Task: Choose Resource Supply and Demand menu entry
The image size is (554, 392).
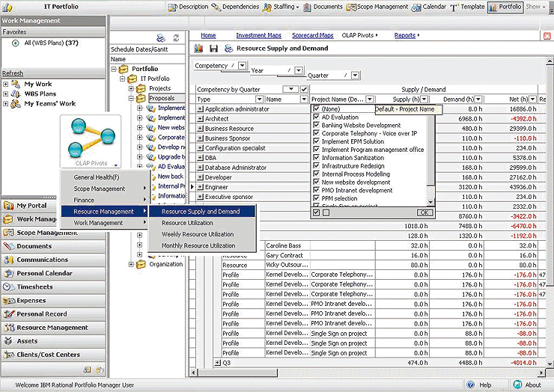Action: (x=201, y=212)
